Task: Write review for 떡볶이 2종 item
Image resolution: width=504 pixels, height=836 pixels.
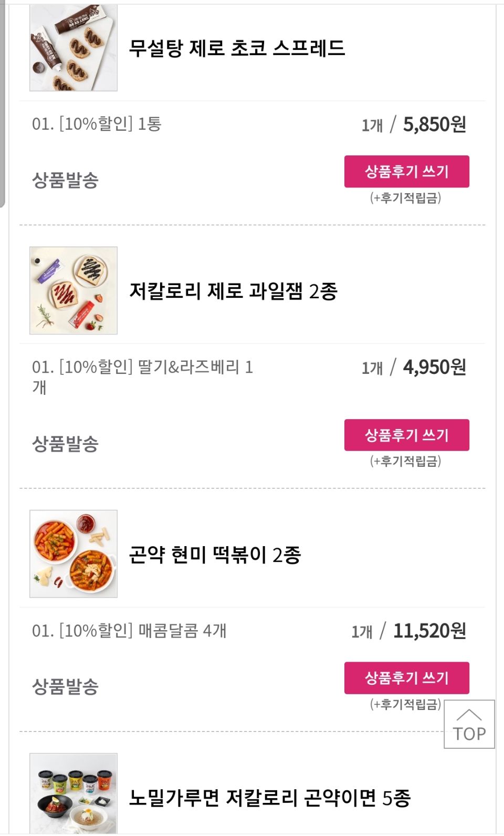Action: point(406,678)
